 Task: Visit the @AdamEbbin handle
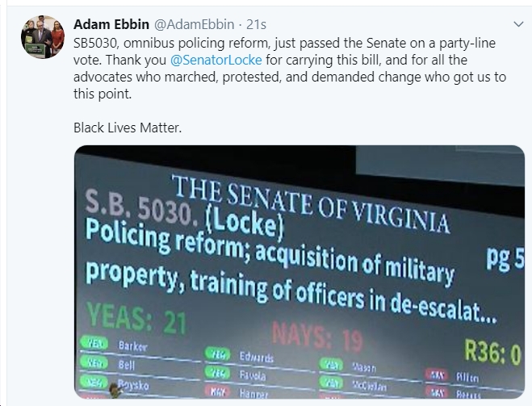click(194, 24)
